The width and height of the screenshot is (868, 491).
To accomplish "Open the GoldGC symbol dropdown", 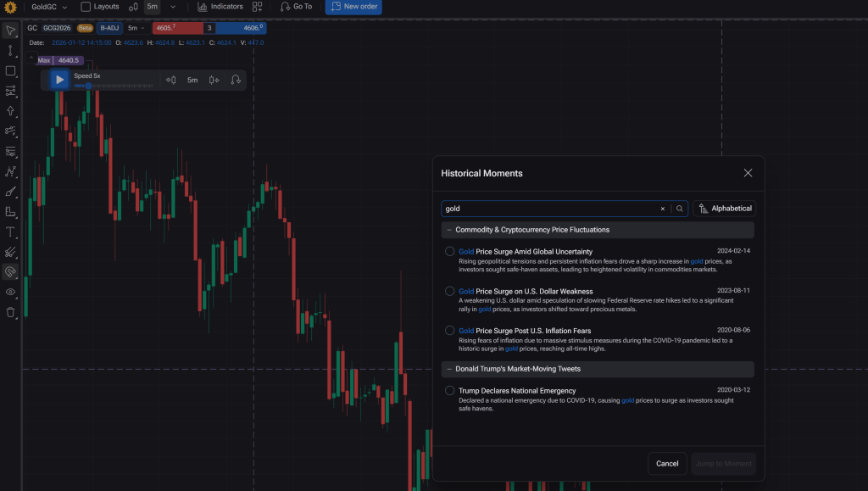I will click(49, 7).
